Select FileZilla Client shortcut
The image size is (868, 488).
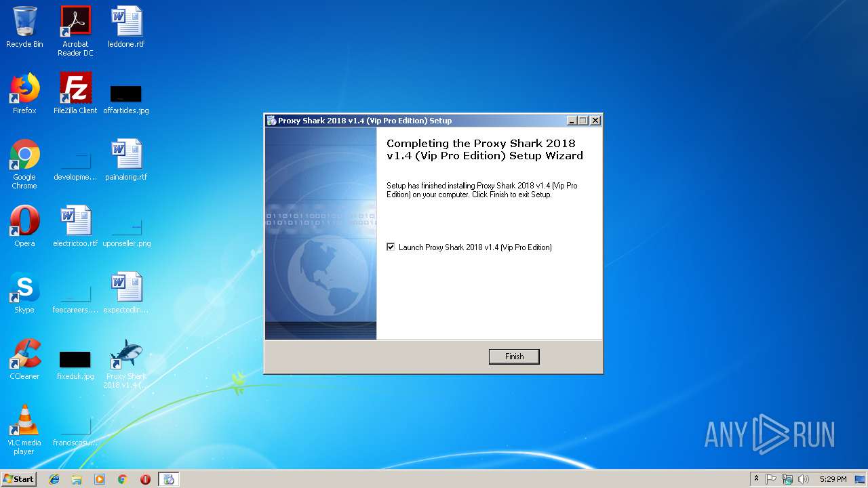pos(75,94)
